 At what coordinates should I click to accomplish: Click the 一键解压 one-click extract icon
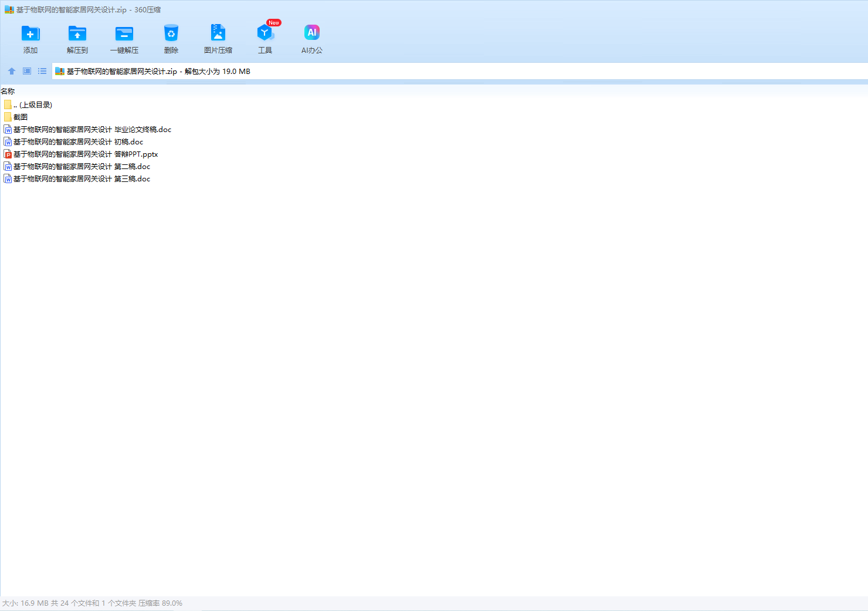[x=124, y=33]
